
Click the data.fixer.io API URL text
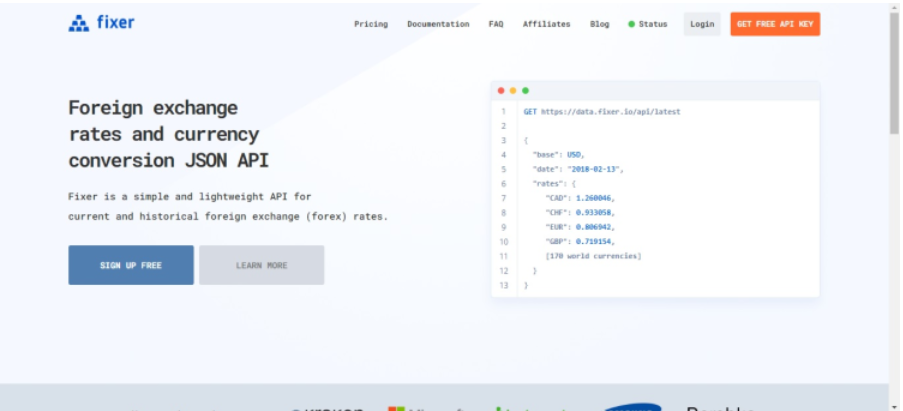pos(610,112)
